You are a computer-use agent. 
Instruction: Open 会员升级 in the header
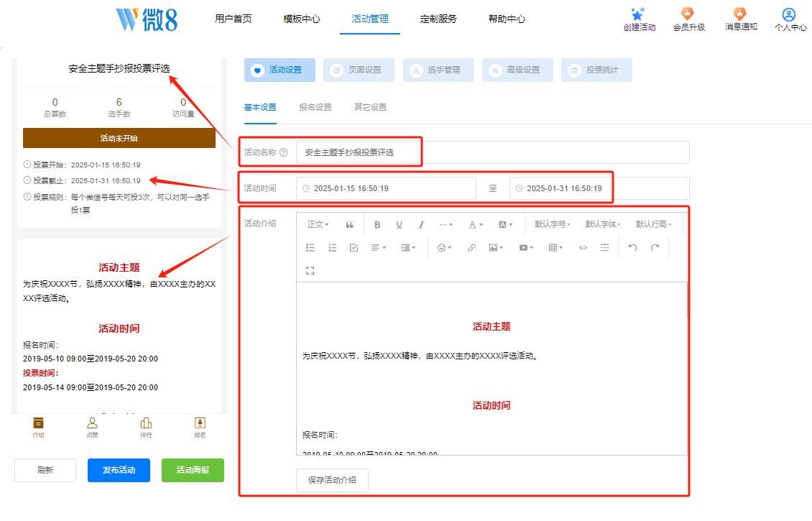tap(688, 19)
